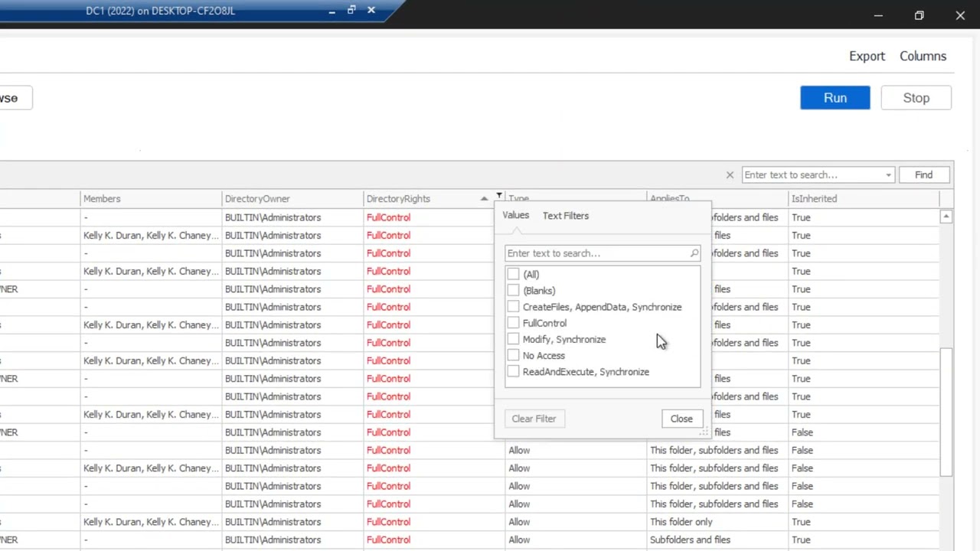Viewport: 980px width, 551px height.
Task: Tick the FullControl filter checkbox
Action: click(x=513, y=323)
